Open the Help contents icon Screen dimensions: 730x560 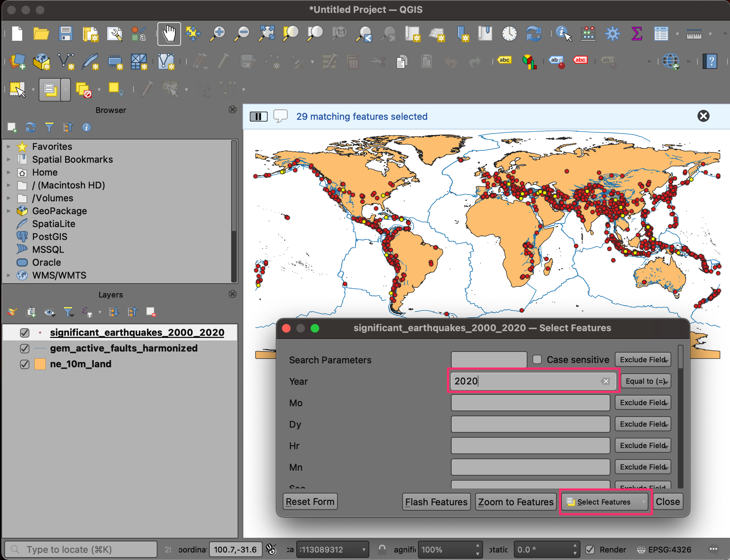pos(710,62)
